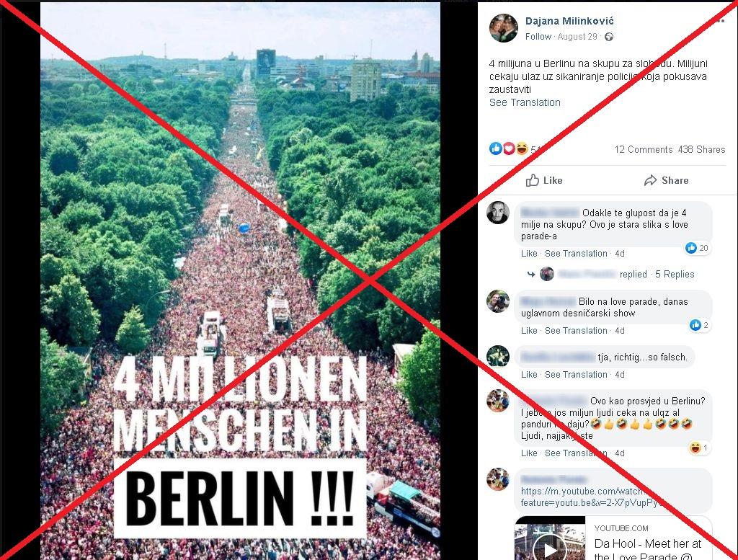Click the globe public-audience icon
The image size is (738, 560).
click(609, 37)
